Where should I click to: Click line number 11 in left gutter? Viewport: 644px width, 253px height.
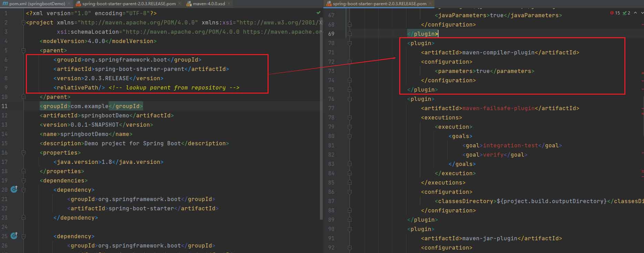pyautogui.click(x=4, y=106)
